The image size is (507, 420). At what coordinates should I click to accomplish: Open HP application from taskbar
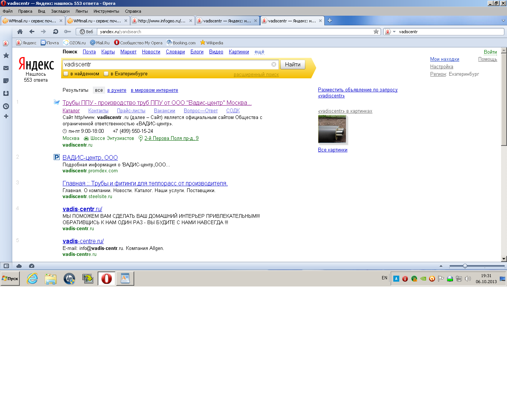click(x=69, y=278)
